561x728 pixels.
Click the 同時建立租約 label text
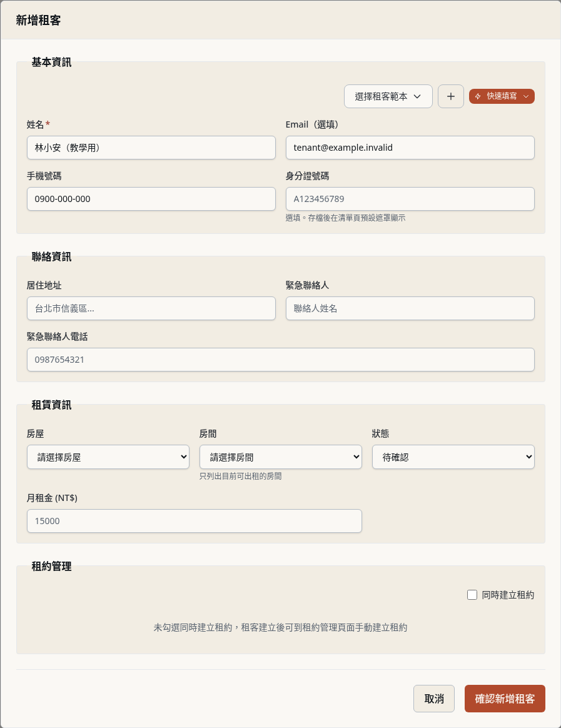[x=508, y=595]
